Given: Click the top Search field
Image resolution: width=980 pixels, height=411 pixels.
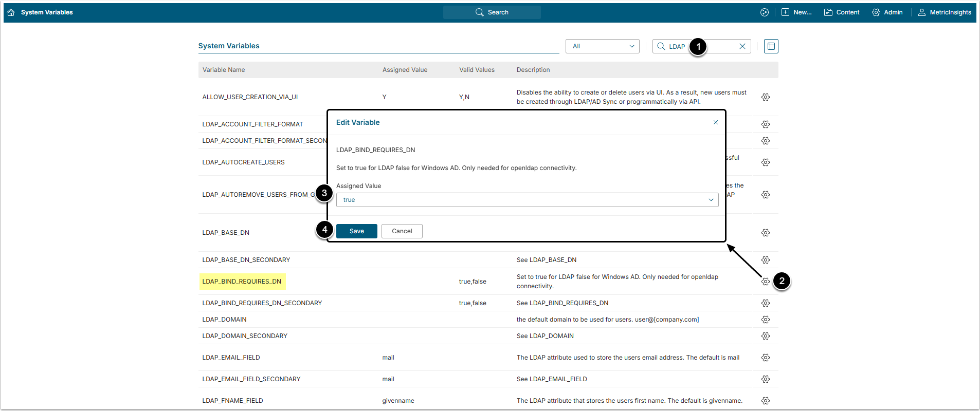Looking at the screenshot, I should pyautogui.click(x=492, y=12).
